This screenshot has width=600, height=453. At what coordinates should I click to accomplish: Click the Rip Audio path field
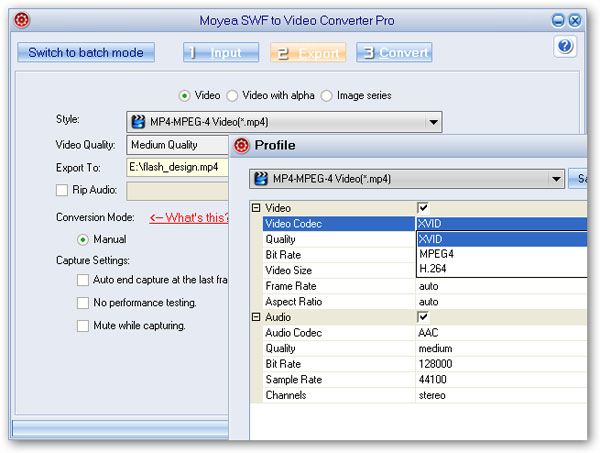click(178, 191)
